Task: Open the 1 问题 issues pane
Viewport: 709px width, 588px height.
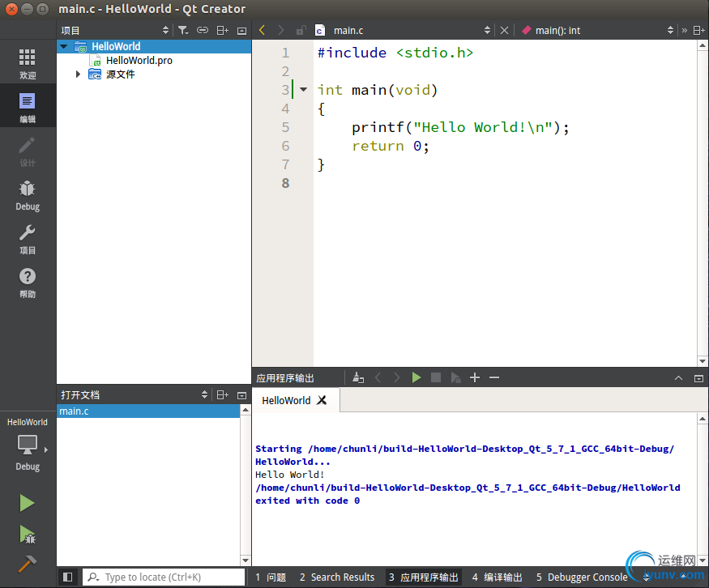Action: point(271,577)
